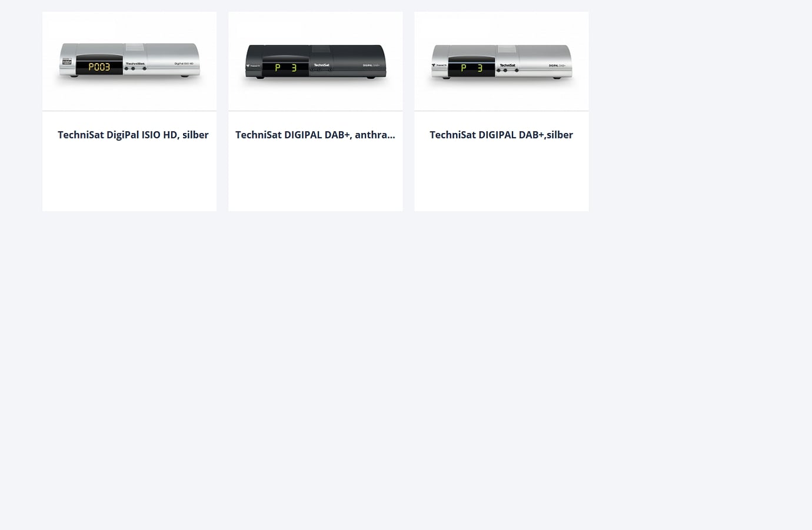Click the green P 3 display on the anthracite receiver

285,68
